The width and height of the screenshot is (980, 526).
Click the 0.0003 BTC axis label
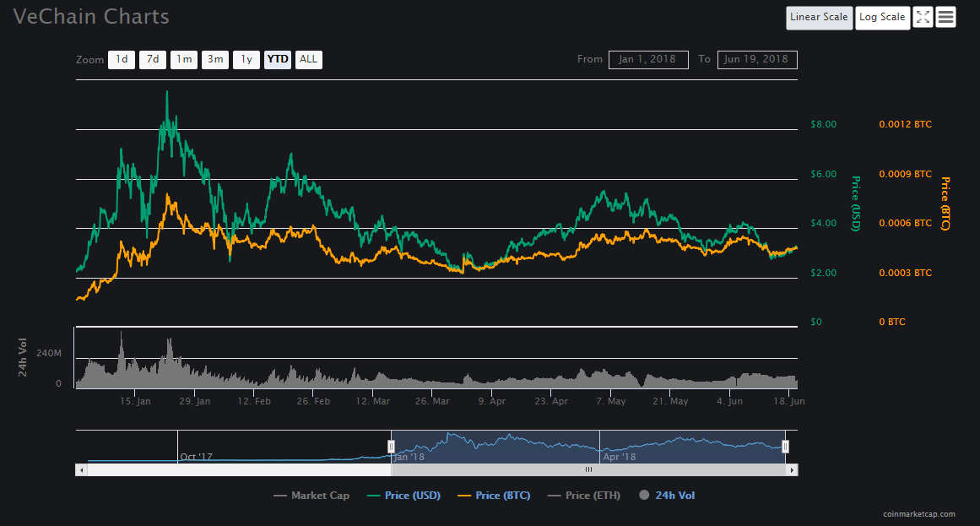[905, 273]
